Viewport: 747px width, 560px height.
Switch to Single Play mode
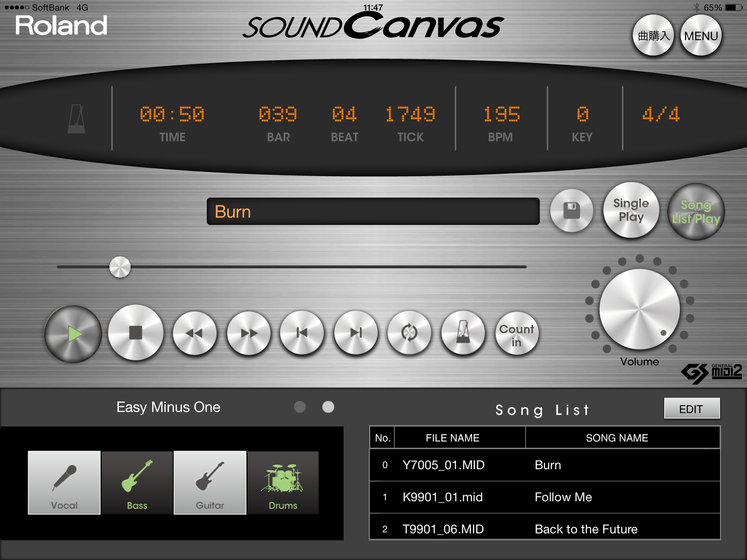coord(631,210)
